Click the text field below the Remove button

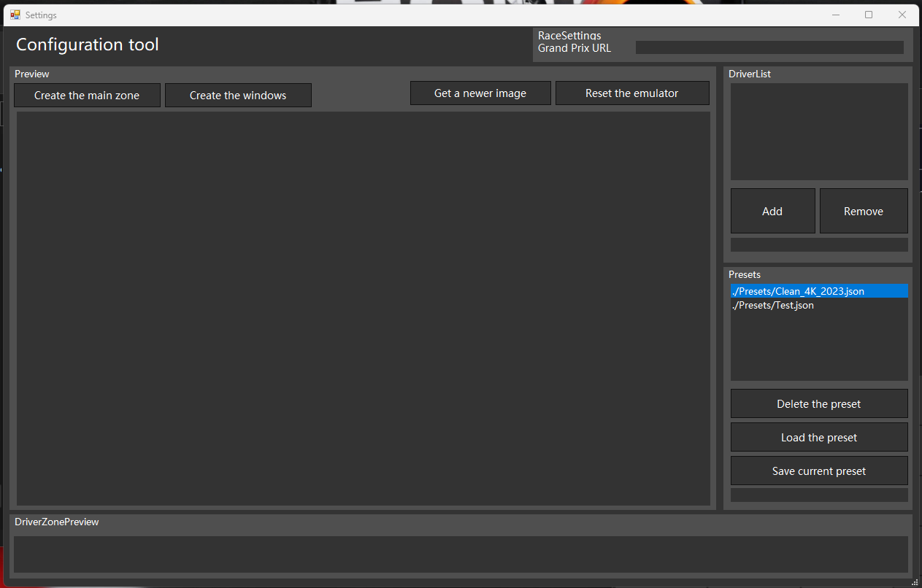pos(818,244)
